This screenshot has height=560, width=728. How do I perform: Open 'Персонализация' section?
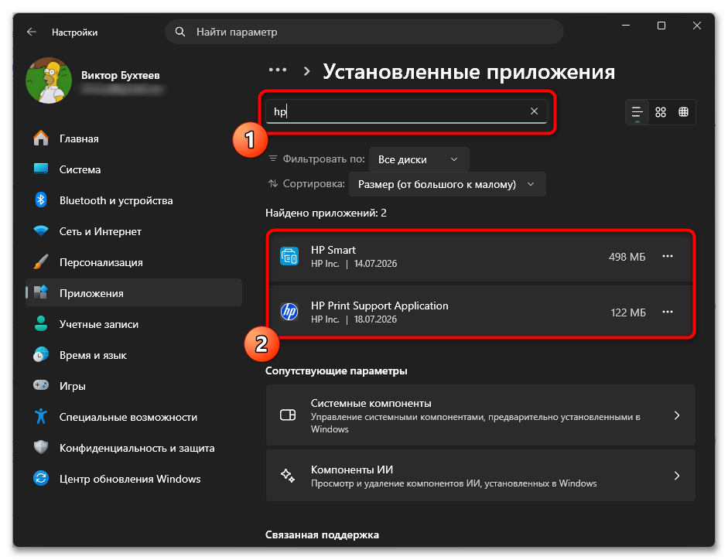[134, 262]
